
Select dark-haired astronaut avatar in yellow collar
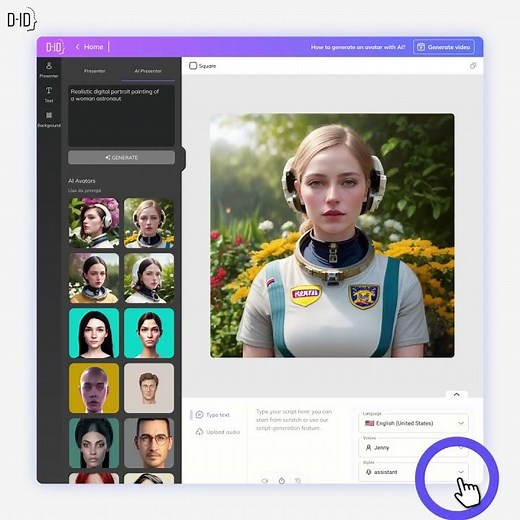(94, 278)
